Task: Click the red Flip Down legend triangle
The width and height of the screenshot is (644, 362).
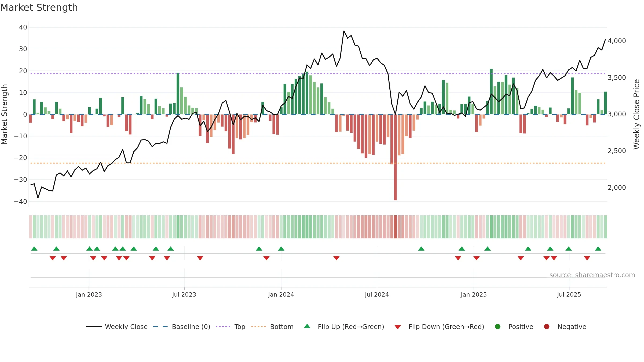Action: point(398,327)
